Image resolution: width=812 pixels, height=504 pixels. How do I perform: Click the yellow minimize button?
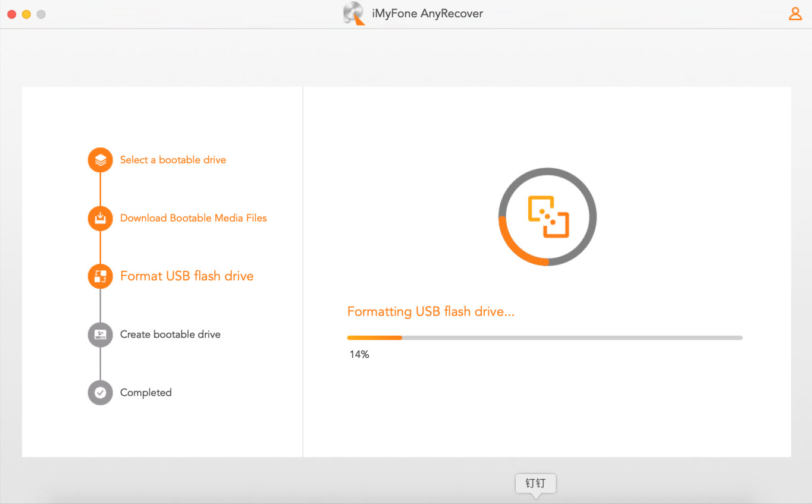(26, 14)
